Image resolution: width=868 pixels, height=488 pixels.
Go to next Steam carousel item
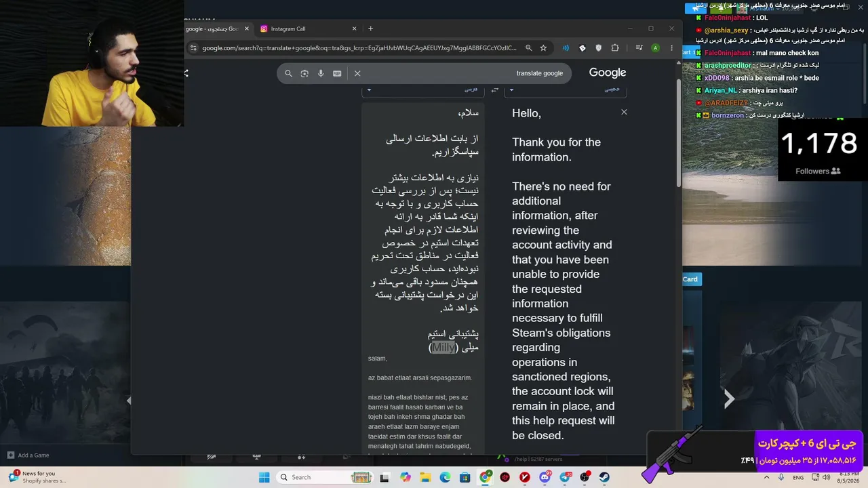coord(729,399)
